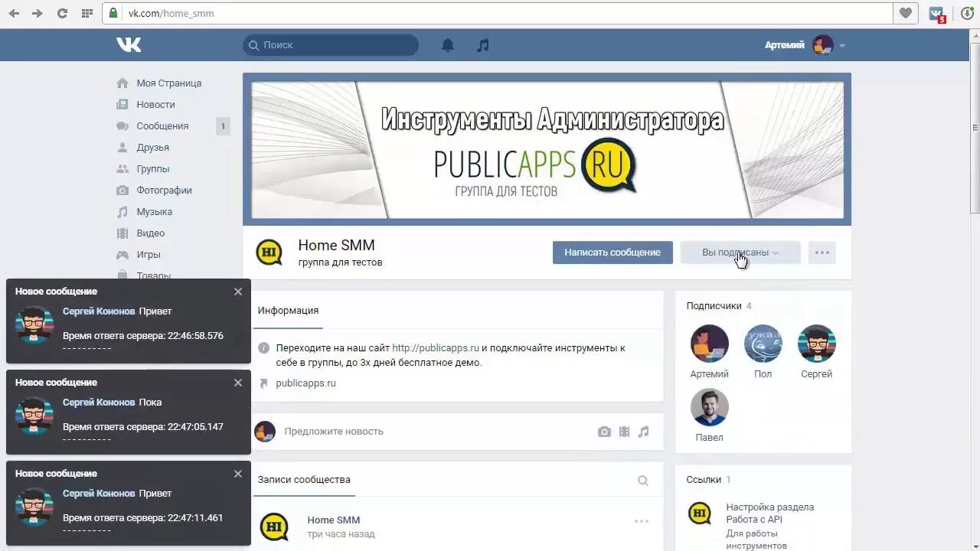Open notifications bell icon

pos(448,45)
